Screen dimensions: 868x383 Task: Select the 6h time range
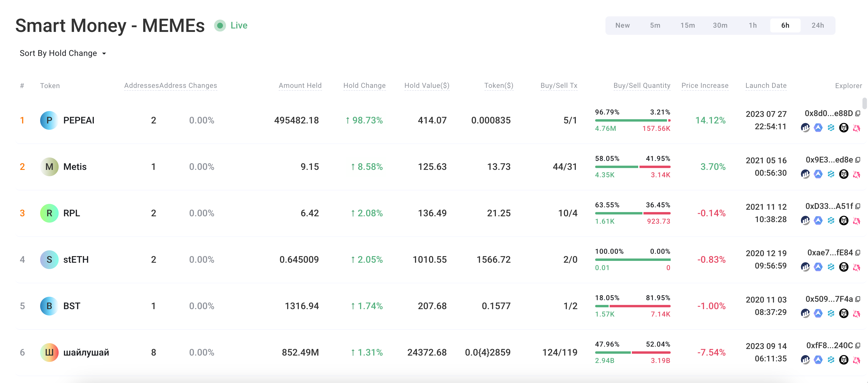(785, 26)
